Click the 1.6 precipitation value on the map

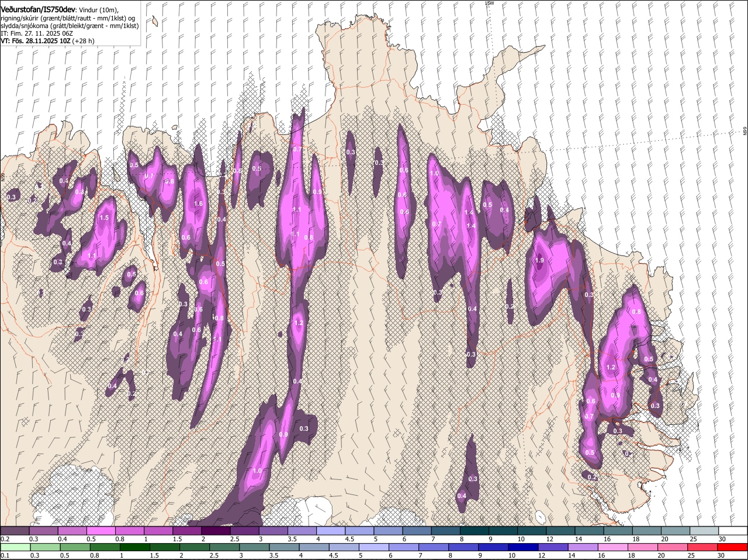[198, 204]
